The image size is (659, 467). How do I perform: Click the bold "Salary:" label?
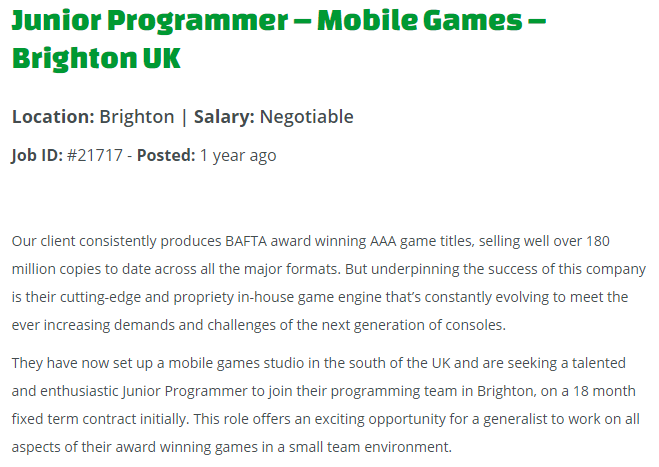[224, 117]
